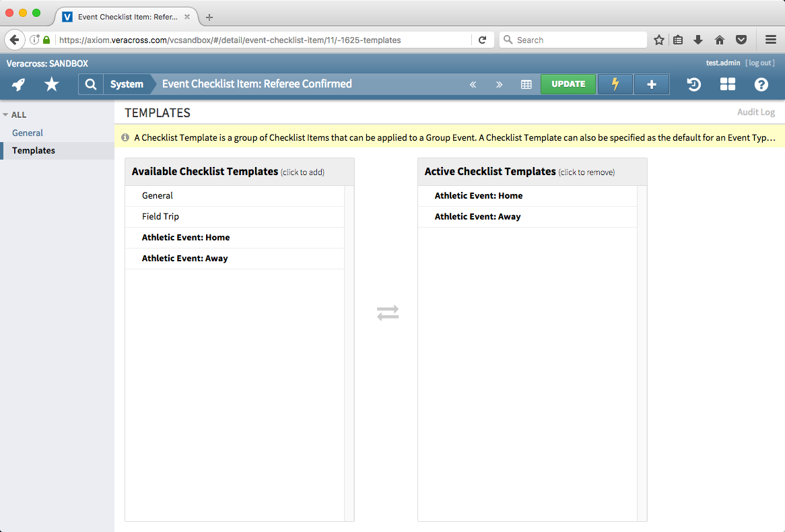Screen dimensions: 785x532
Task: Click the Available Checklist Templates scrollbar
Action: tap(349, 353)
